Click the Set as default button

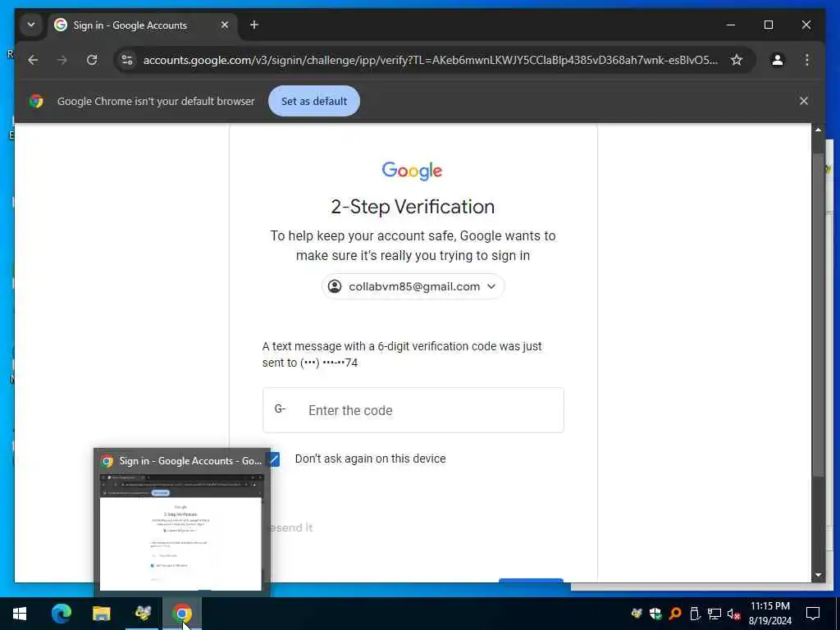[314, 101]
